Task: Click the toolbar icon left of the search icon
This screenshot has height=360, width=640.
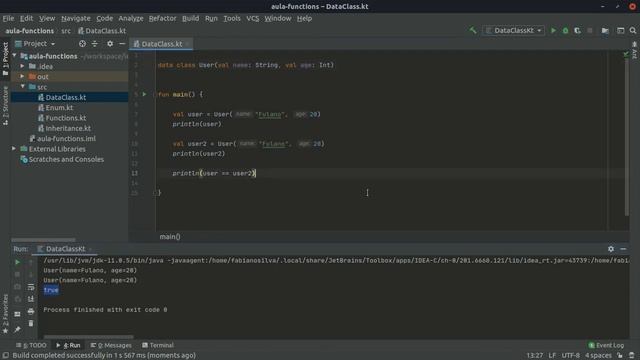Action: [620, 30]
